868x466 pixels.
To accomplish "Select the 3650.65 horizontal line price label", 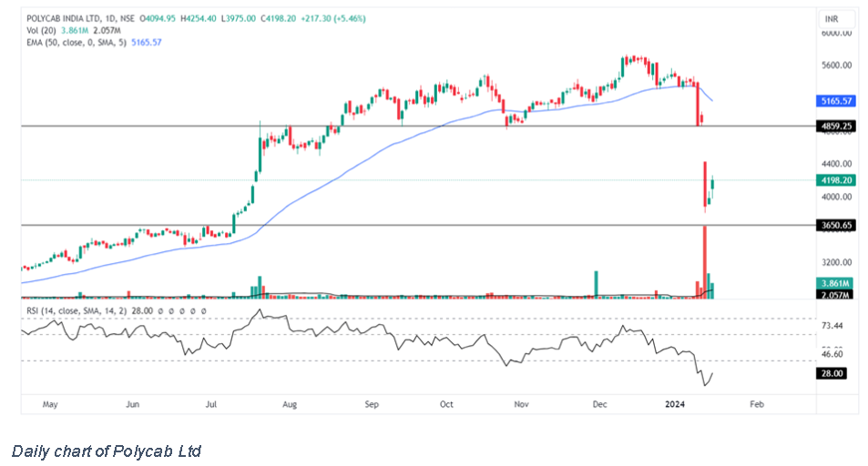I will (835, 225).
